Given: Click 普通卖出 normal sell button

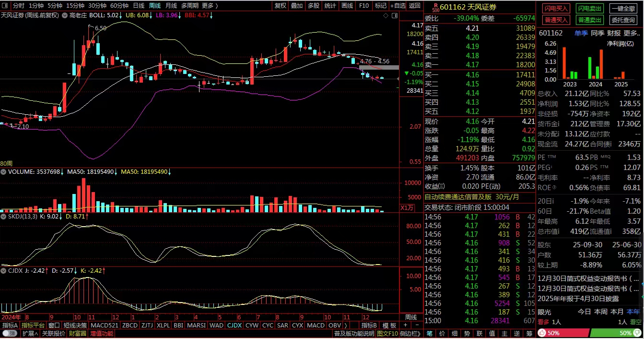Looking at the screenshot, I should (590, 20).
